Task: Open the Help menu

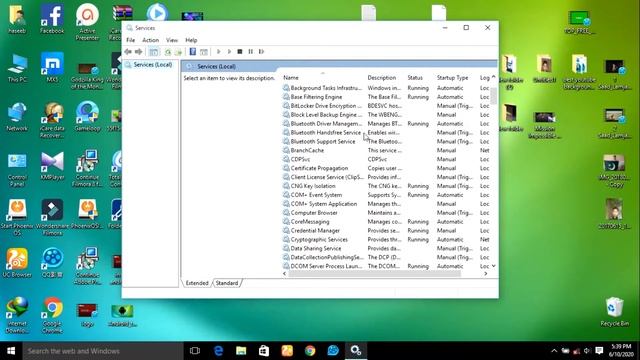Action: (191, 40)
